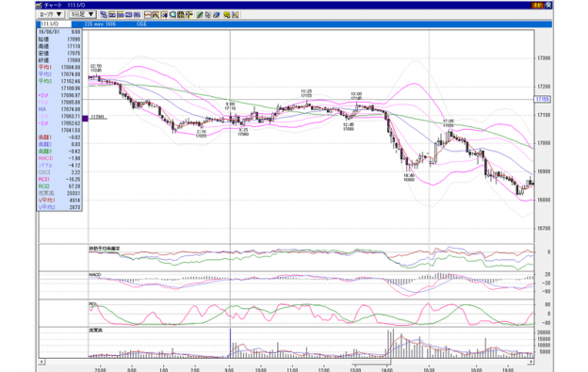The width and height of the screenshot is (588, 372).
Task: Click the 17155 price label on right axis
Action: pyautogui.click(x=542, y=99)
